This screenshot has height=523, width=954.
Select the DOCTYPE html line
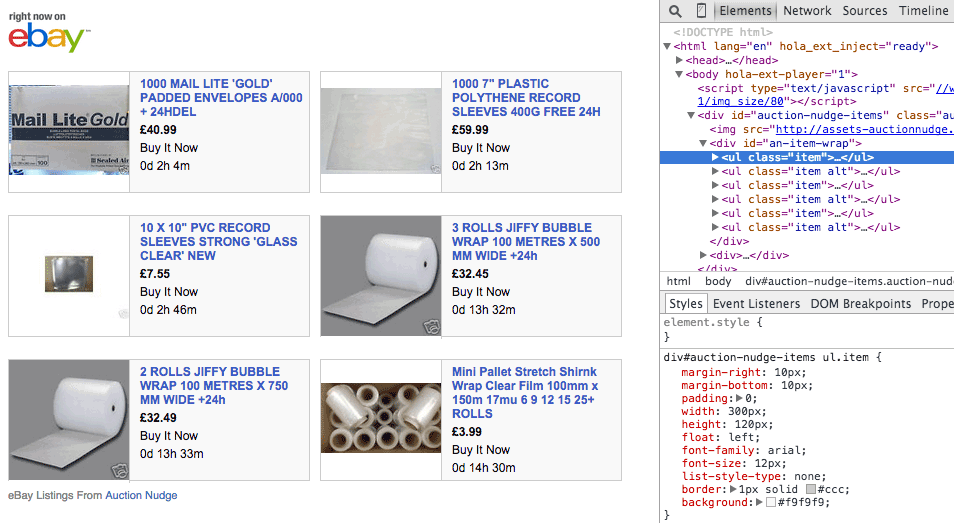click(x=723, y=32)
